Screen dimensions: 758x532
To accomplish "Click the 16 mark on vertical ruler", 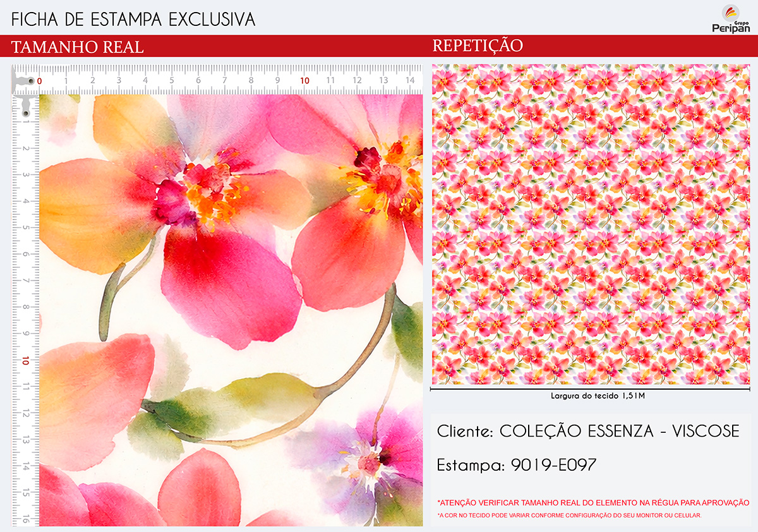I will pos(25,518).
